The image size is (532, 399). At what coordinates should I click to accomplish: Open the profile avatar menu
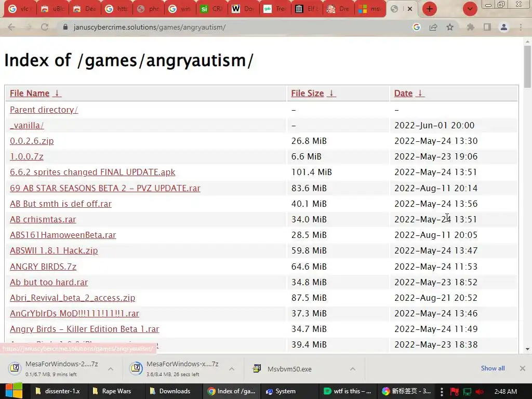coord(504,27)
